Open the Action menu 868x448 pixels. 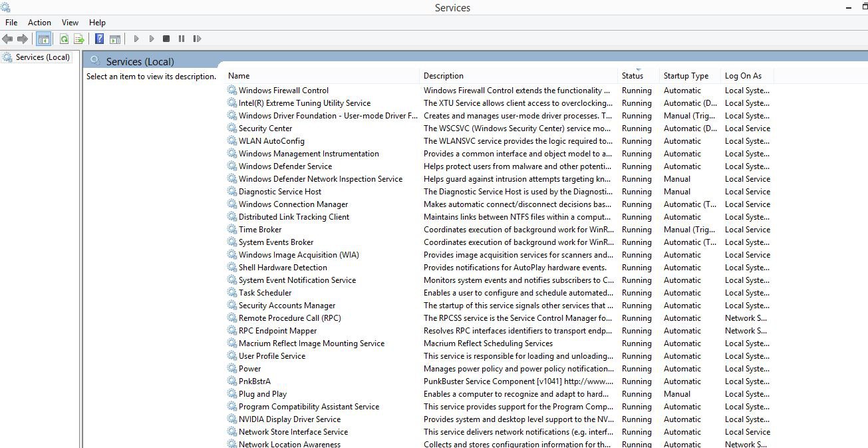point(39,23)
